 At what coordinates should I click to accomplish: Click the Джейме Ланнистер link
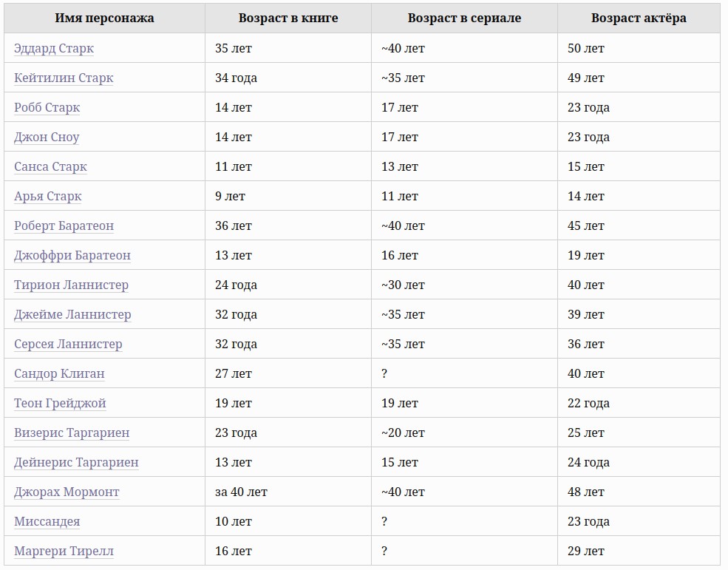tap(72, 314)
